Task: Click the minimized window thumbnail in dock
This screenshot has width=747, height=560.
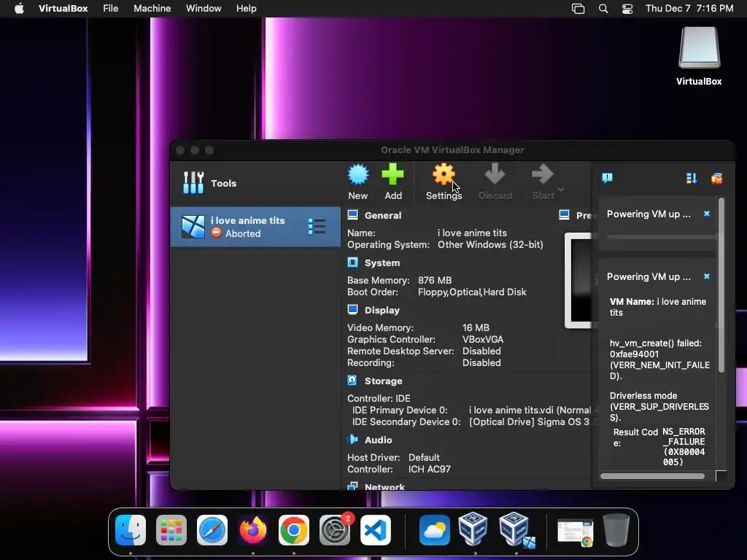Action: (x=575, y=532)
